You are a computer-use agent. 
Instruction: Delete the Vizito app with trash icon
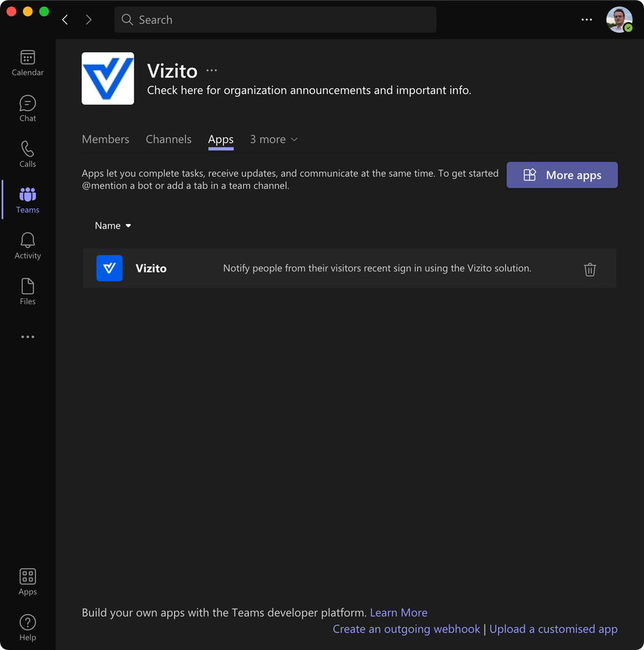pos(590,269)
